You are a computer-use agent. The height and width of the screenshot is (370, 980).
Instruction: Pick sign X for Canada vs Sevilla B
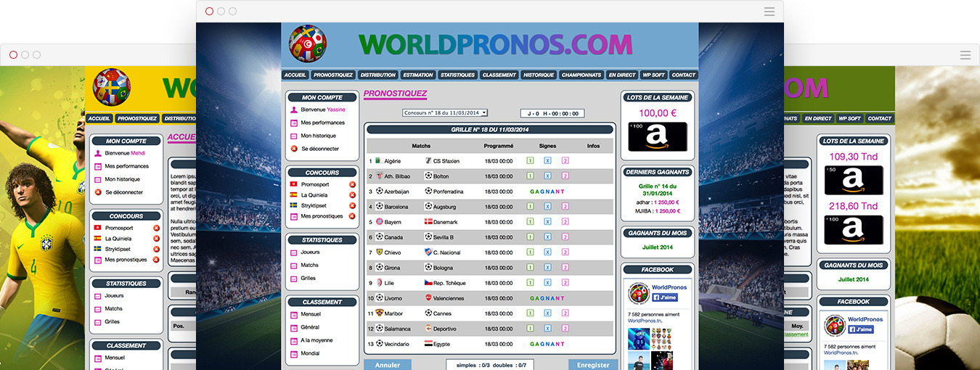[x=547, y=237]
